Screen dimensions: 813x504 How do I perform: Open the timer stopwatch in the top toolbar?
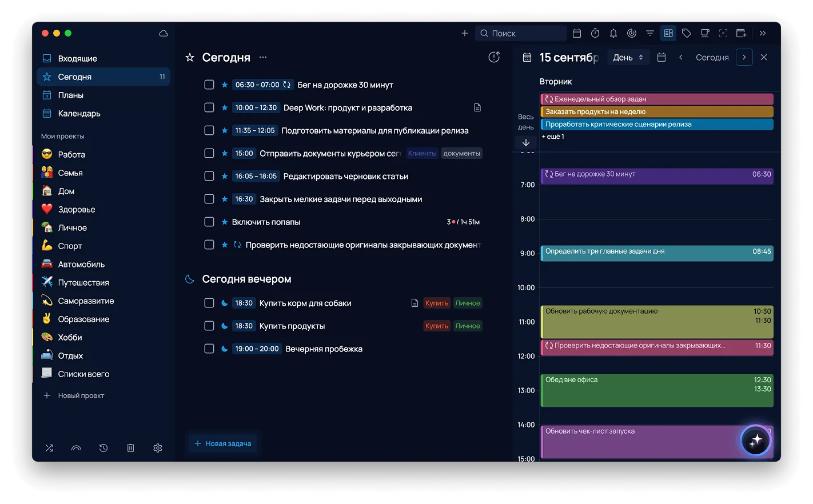point(595,33)
